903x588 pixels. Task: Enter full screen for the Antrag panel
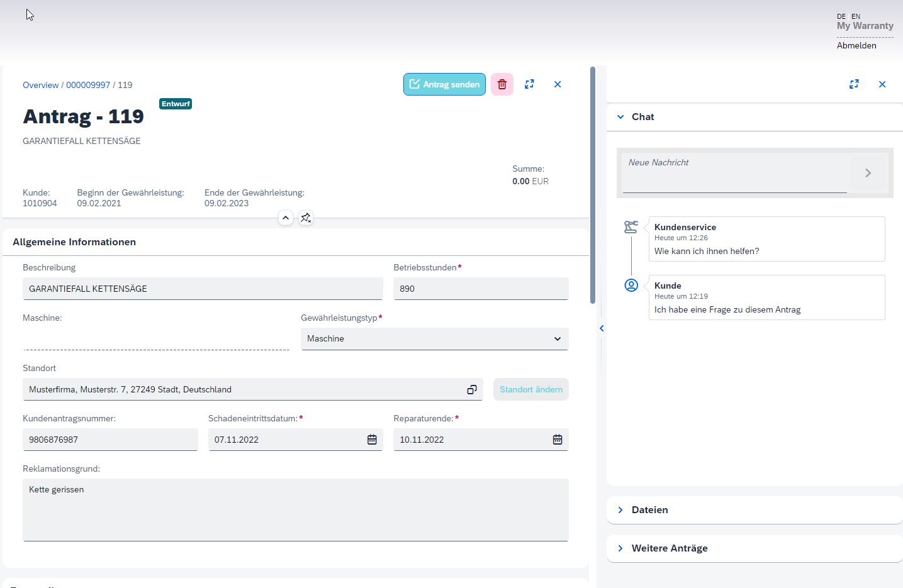pos(529,84)
